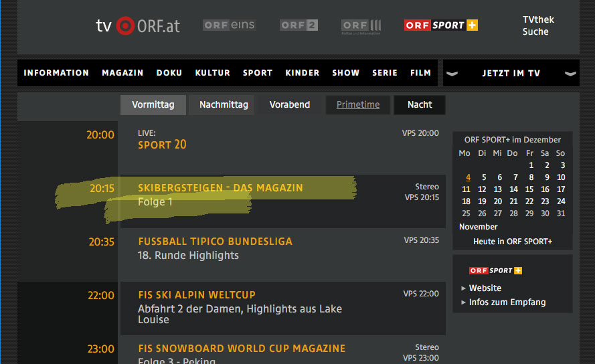Click the 20:35 time entry

click(101, 242)
